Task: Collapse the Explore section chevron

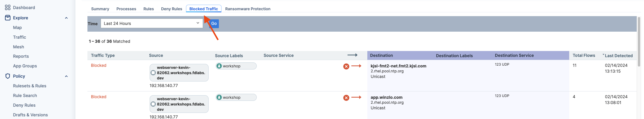Action: 66,18
